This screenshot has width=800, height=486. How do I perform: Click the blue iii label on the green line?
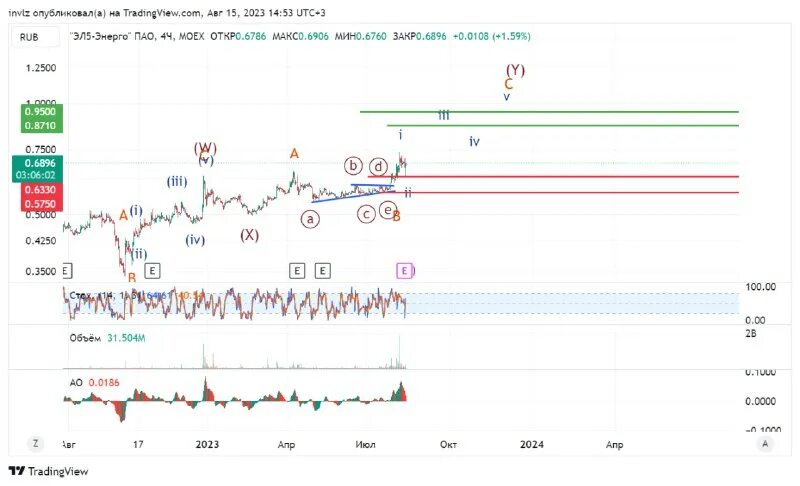(444, 115)
